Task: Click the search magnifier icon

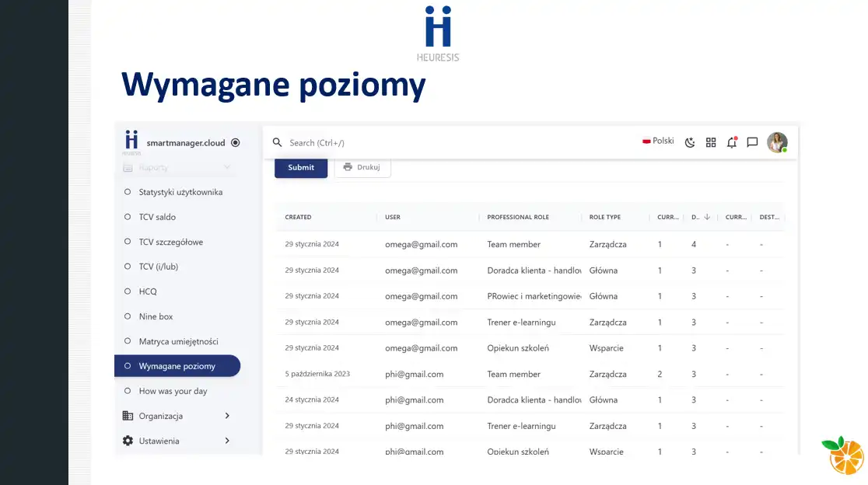Action: pos(277,143)
